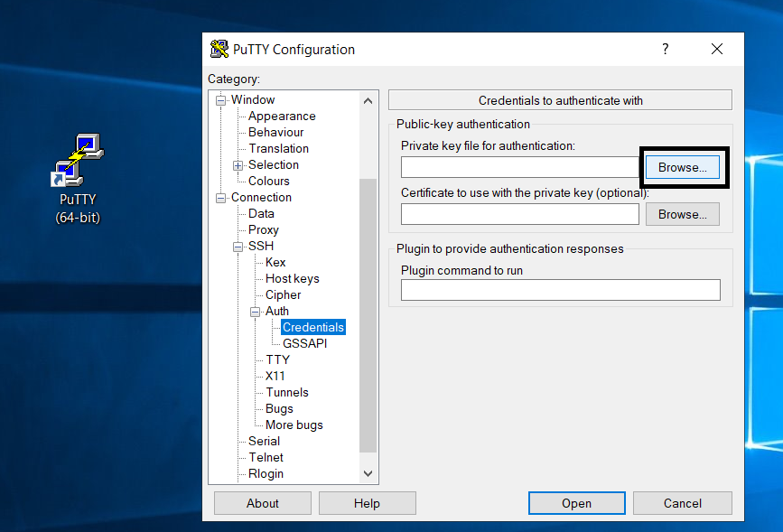Select the Rlogin category
Image resolution: width=783 pixels, height=532 pixels.
(266, 474)
